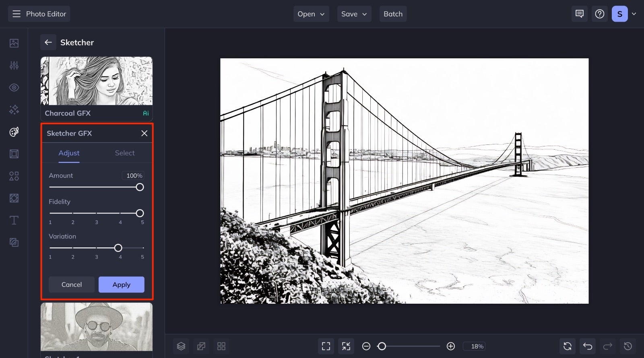Select the Artsy palette icon
Screen dimensions: 644x358
pos(14,132)
